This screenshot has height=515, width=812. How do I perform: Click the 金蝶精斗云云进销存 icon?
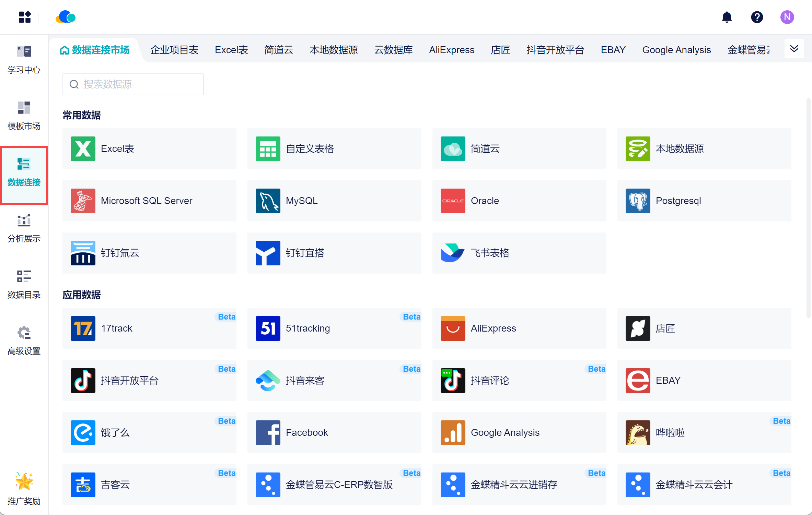(x=453, y=485)
